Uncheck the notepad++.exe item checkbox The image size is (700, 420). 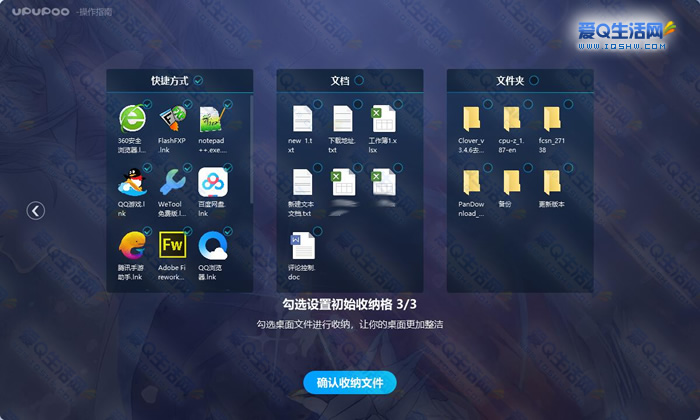pyautogui.click(x=228, y=104)
